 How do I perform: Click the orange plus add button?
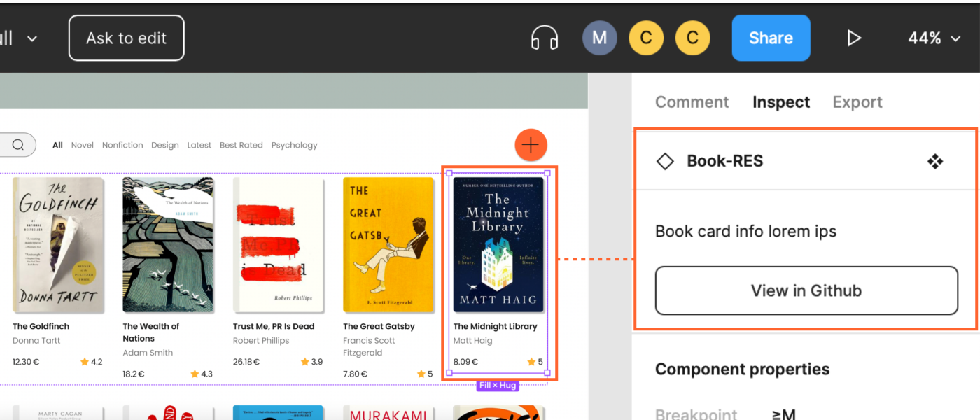tap(531, 145)
